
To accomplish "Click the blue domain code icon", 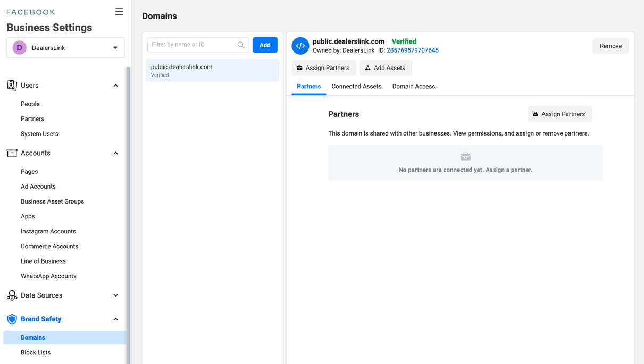I will [300, 46].
